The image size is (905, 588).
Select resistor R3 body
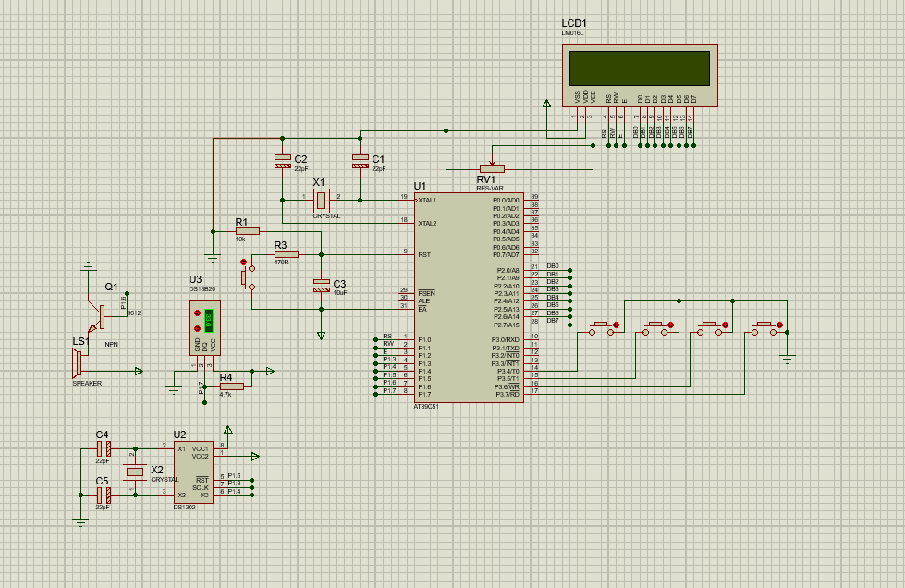[287, 254]
